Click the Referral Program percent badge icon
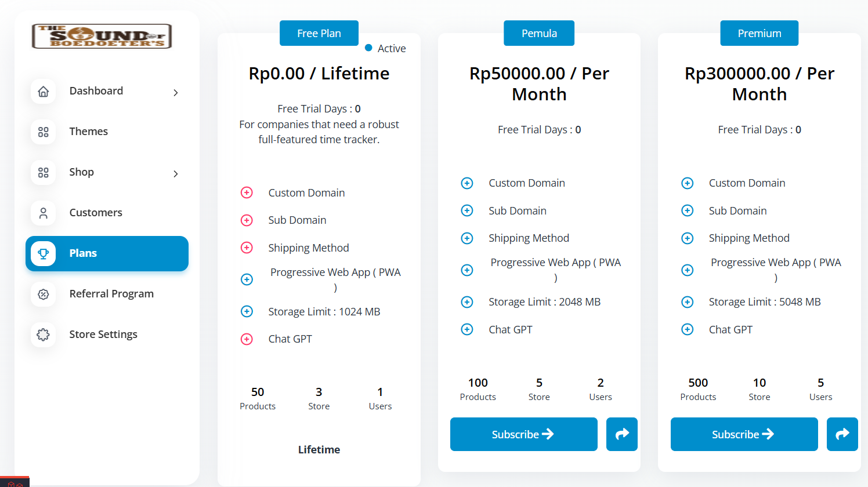 43,294
